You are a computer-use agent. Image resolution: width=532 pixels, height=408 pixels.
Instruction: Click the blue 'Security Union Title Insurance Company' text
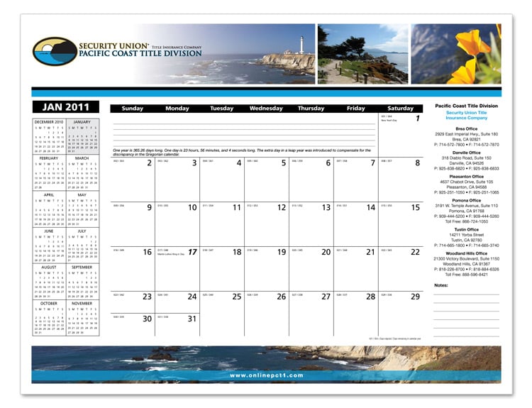[x=467, y=115]
